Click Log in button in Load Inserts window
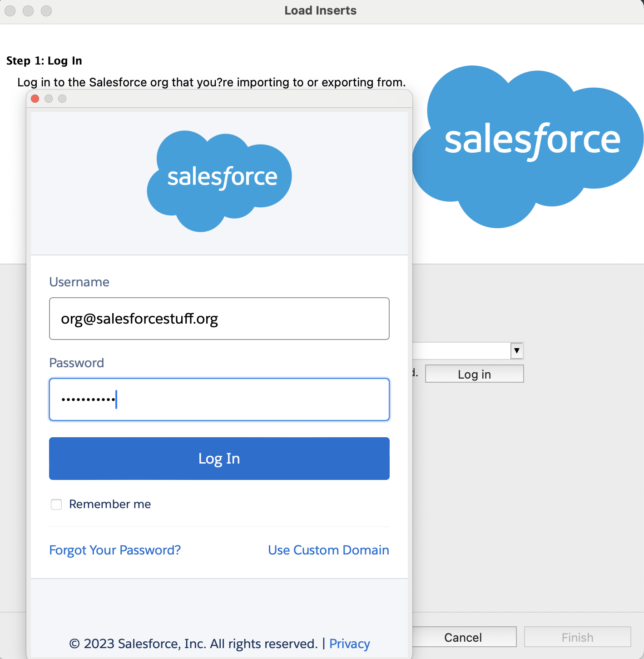The width and height of the screenshot is (644, 659). [474, 374]
